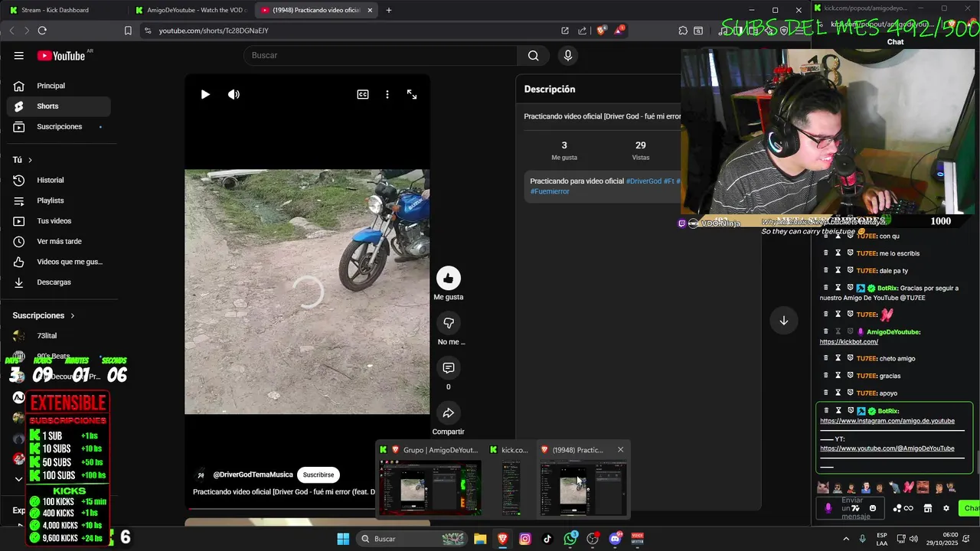Screen dimensions: 980x551
Task: Open Videos que me gustan list
Action: (59, 262)
